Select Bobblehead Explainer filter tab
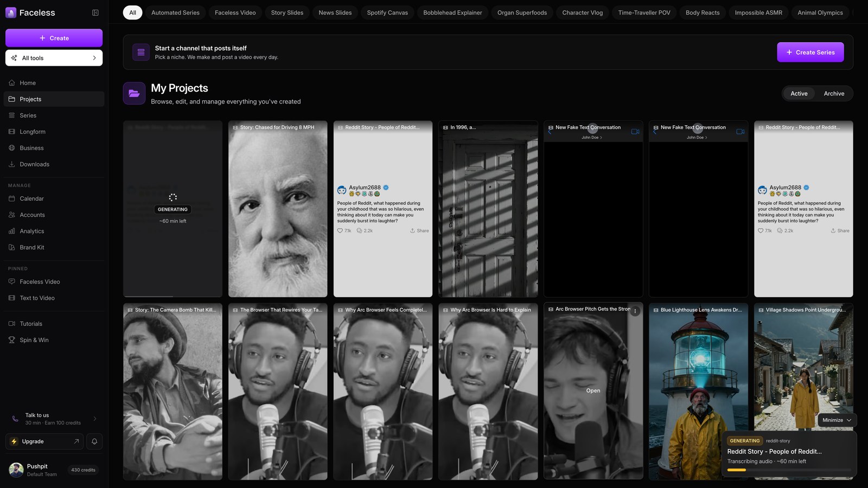This screenshot has height=488, width=868. 452,12
